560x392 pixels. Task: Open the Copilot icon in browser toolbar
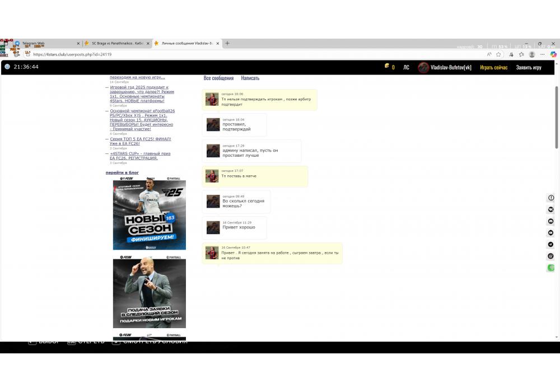(x=553, y=54)
